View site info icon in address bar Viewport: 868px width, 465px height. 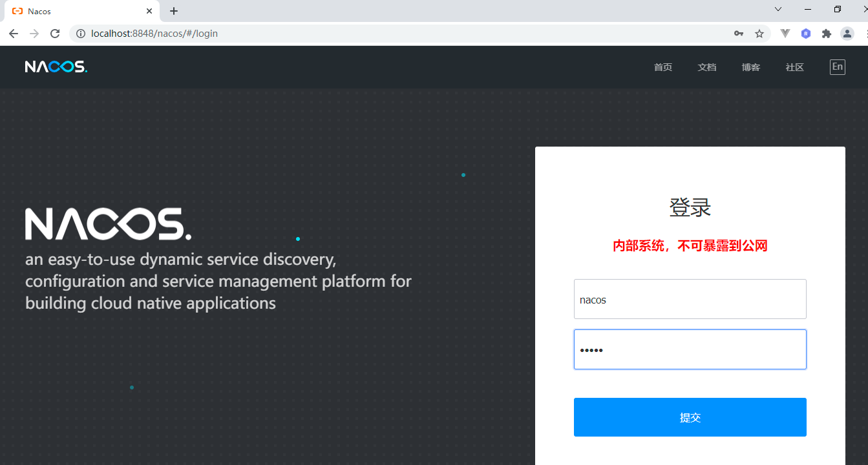[x=81, y=34]
